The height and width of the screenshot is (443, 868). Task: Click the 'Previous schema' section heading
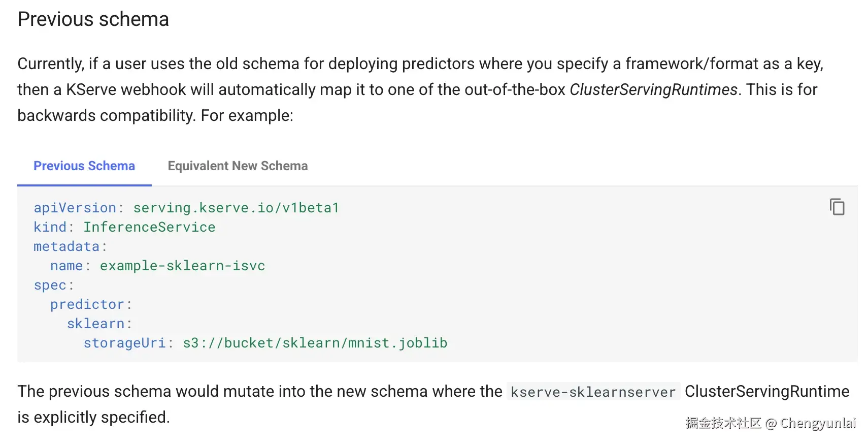(x=93, y=19)
